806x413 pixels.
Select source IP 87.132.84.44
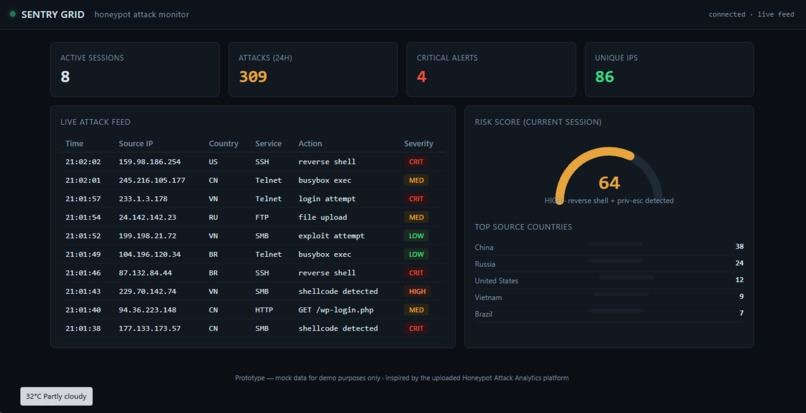[x=145, y=273]
